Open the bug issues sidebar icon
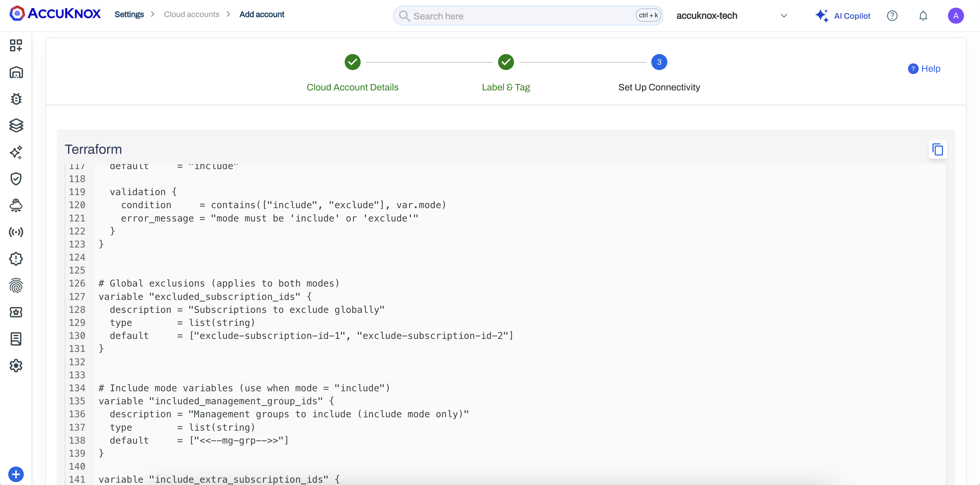This screenshot has height=485, width=980. pos(16,99)
